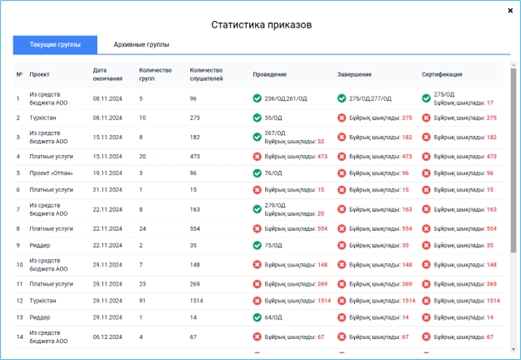
Task: Click red cross in row 6 Сертификация column
Action: [426, 190]
